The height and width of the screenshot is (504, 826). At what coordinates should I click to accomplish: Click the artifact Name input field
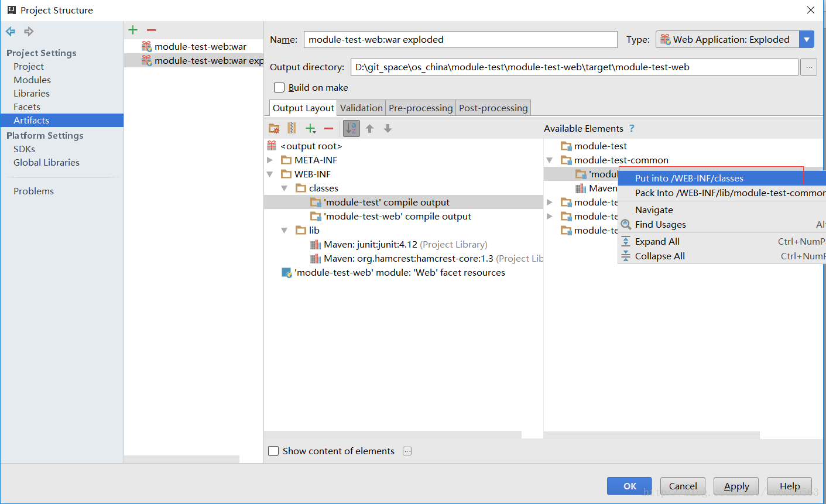pyautogui.click(x=460, y=40)
